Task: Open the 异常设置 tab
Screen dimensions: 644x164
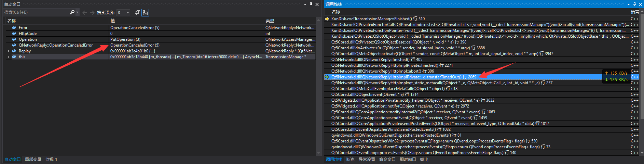Action: [367, 160]
